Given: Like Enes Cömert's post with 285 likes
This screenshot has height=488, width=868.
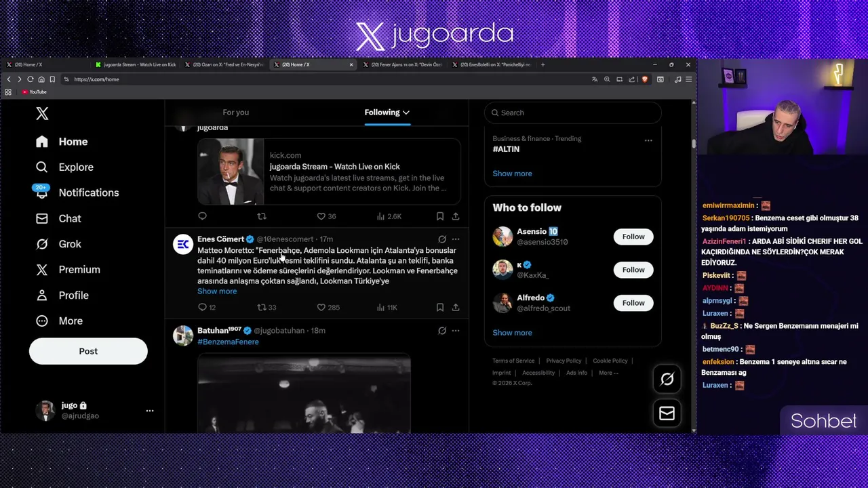Looking at the screenshot, I should tap(328, 308).
